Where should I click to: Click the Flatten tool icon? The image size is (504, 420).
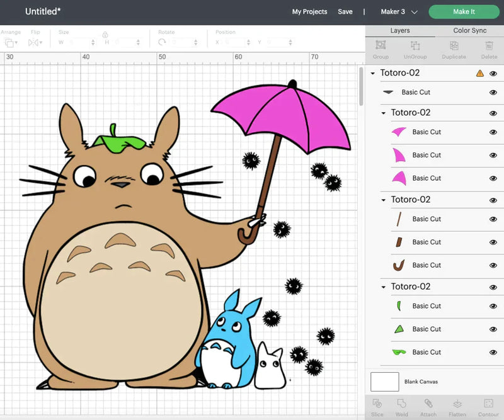457,404
